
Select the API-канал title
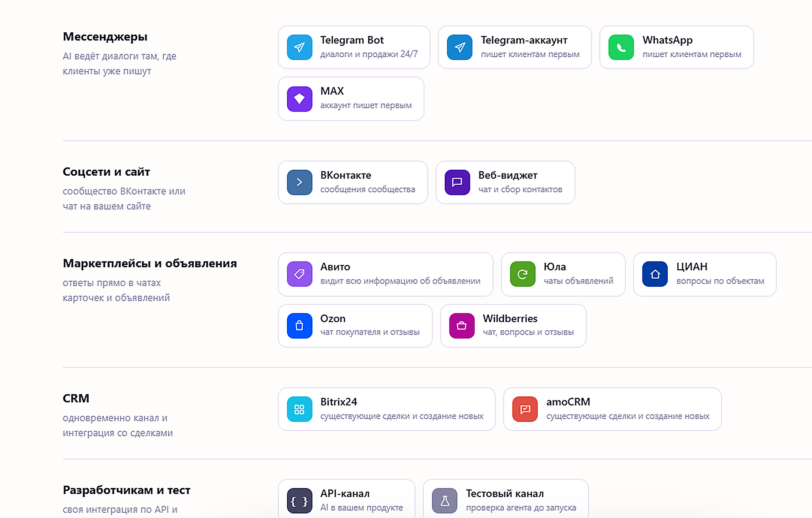[x=345, y=494]
